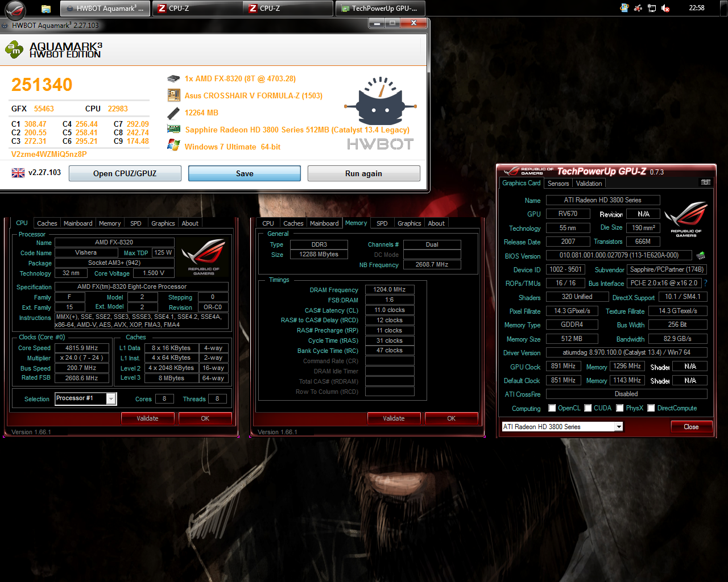
Task: Click the Close button in GPU-Z
Action: click(x=691, y=427)
